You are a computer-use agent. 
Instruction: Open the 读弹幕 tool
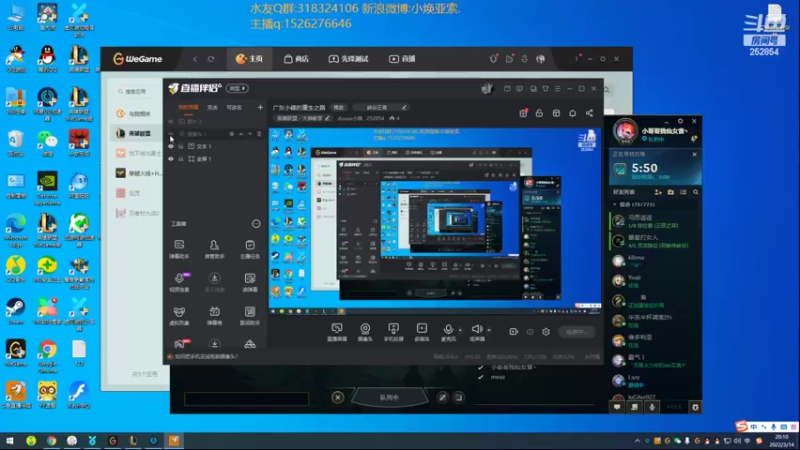click(249, 282)
